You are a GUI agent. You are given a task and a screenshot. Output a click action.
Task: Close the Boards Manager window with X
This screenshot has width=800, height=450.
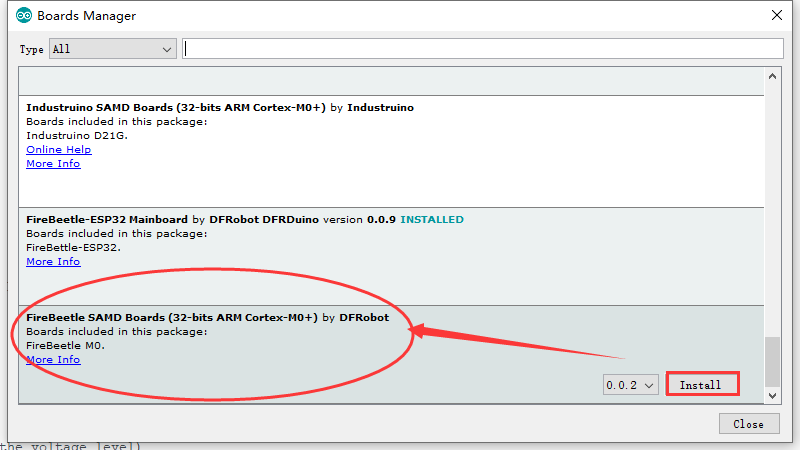(777, 15)
